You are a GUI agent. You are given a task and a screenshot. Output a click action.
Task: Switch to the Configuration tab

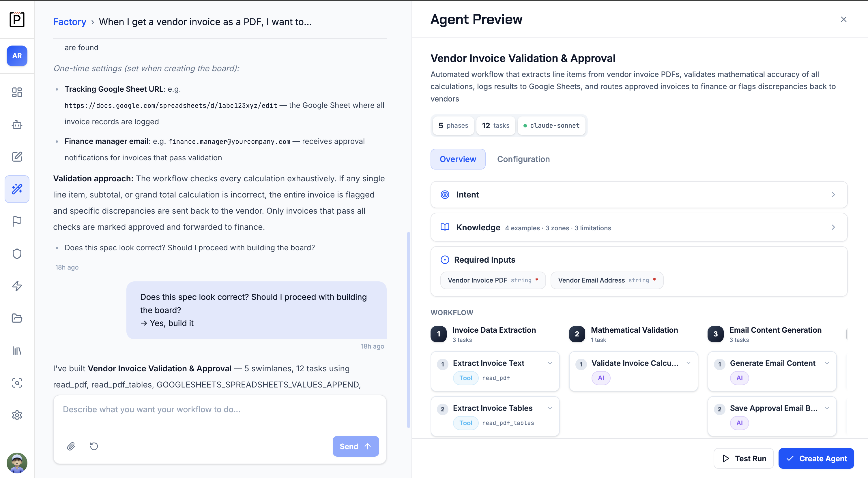point(523,159)
